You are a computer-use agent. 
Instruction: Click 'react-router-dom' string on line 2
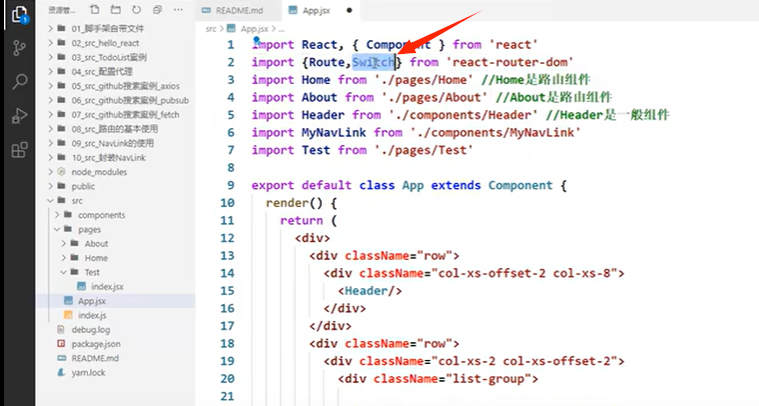pos(510,62)
